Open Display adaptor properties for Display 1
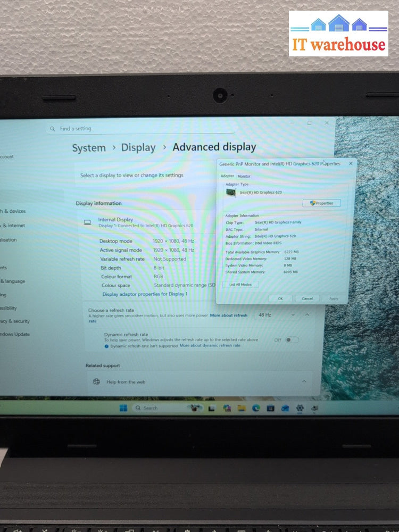The width and height of the screenshot is (399, 532). [x=145, y=294]
